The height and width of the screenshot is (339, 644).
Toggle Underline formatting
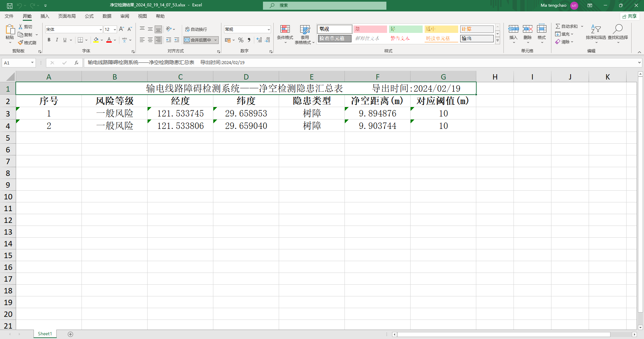tap(65, 40)
